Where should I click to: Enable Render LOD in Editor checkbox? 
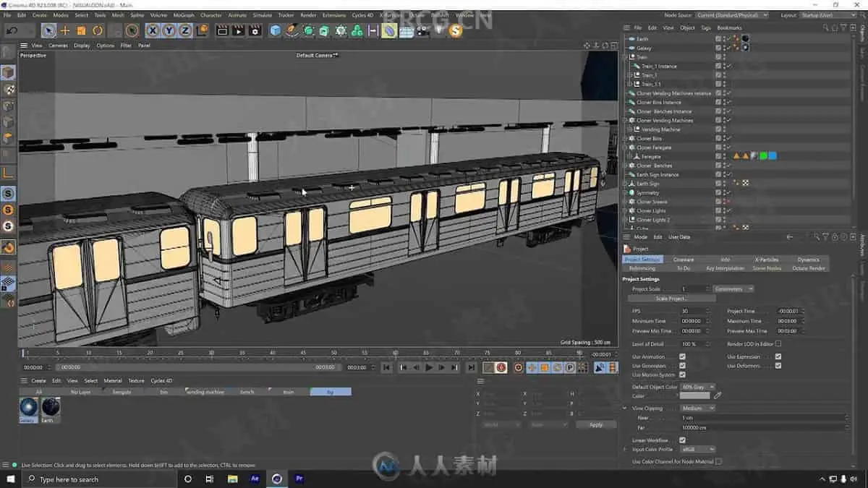click(x=778, y=344)
